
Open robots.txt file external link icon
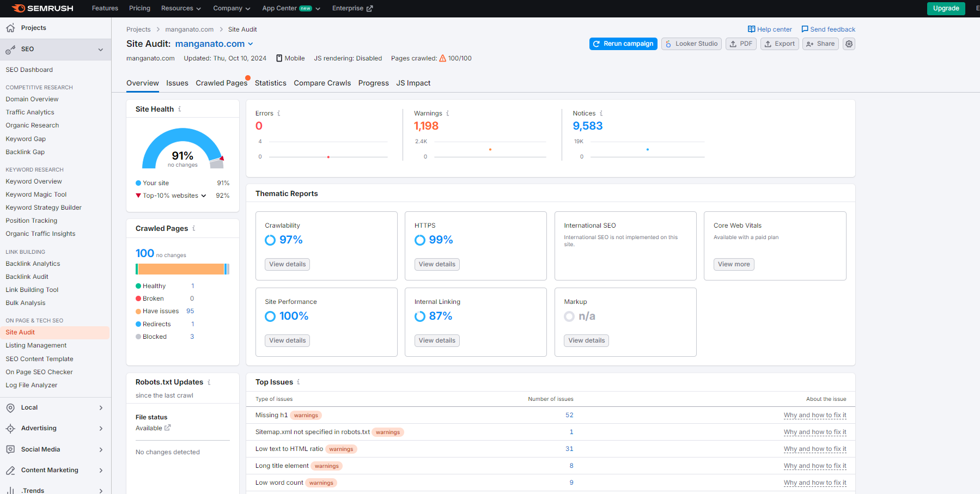(168, 428)
